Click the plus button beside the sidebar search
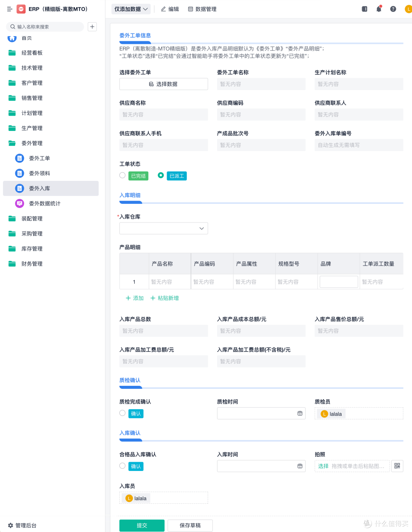 tap(92, 27)
